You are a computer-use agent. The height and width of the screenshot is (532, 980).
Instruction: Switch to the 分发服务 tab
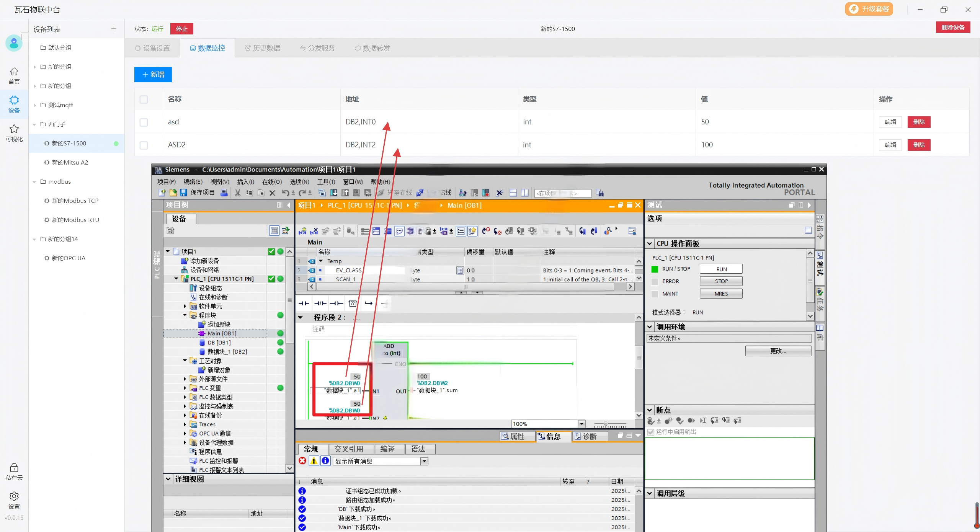(x=317, y=48)
